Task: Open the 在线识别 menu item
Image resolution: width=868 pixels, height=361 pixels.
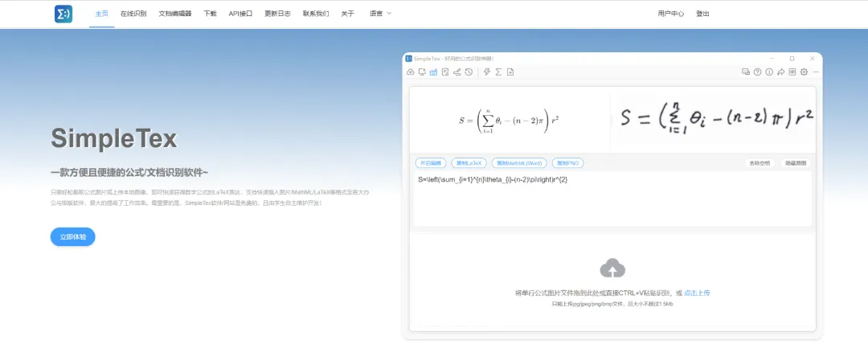Action: pyautogui.click(x=133, y=14)
